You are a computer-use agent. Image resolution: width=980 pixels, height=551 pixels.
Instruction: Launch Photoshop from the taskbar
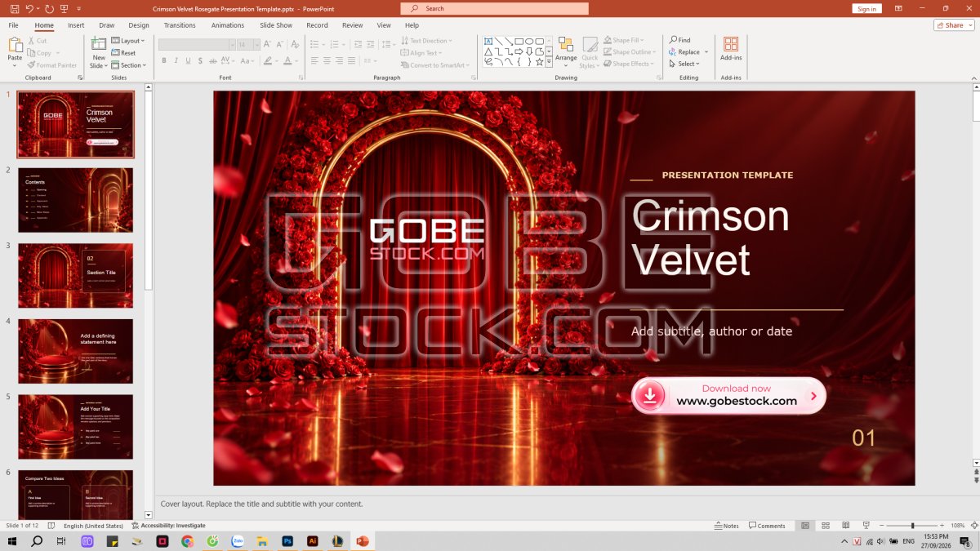[287, 541]
